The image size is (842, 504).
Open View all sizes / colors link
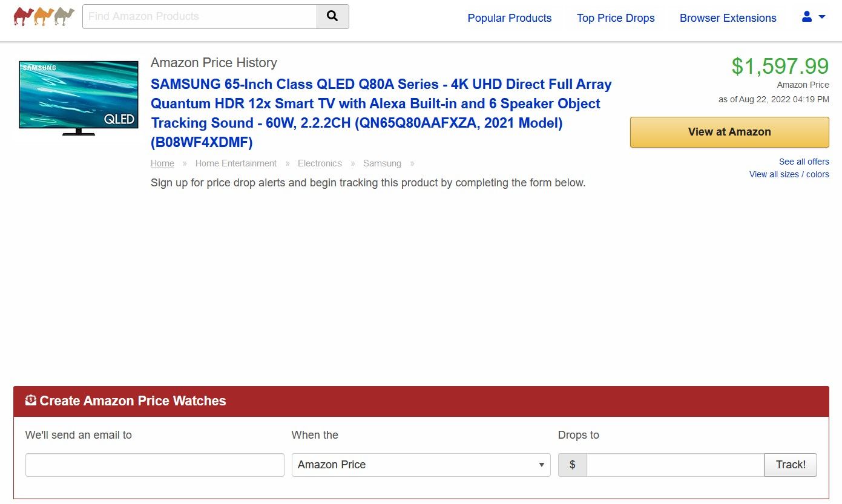[x=789, y=174]
